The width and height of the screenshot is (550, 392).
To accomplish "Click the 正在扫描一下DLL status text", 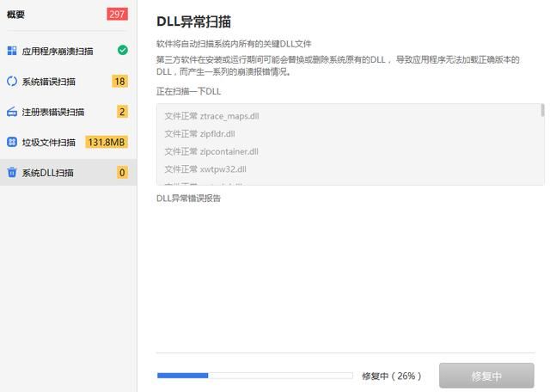I will click(x=189, y=92).
